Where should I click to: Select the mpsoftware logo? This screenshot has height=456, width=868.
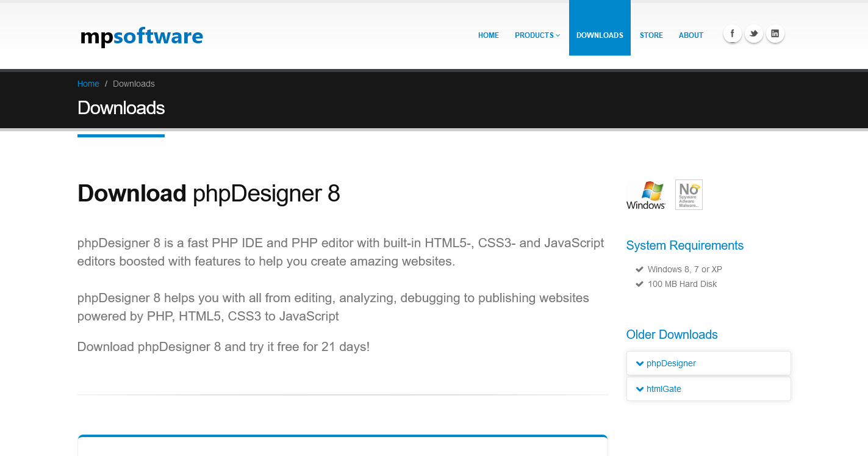141,37
